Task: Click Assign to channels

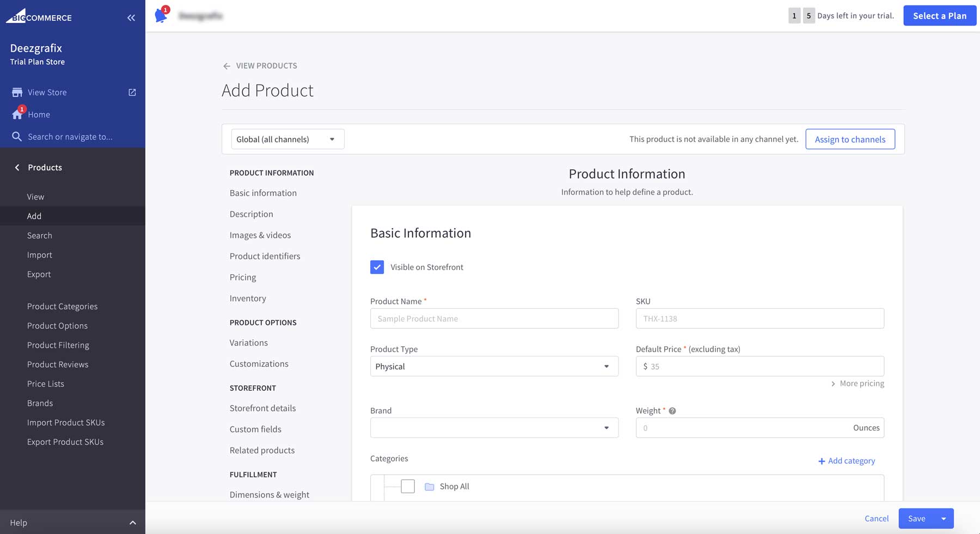Action: (850, 139)
